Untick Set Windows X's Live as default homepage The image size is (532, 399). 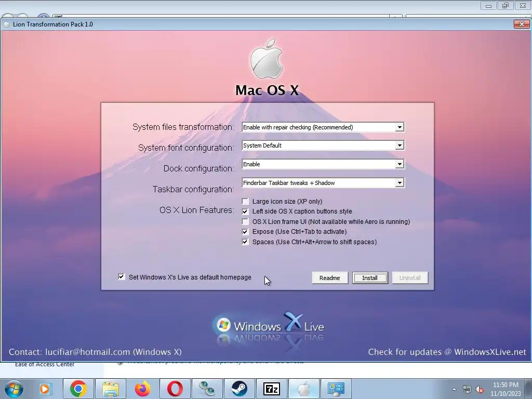121,277
